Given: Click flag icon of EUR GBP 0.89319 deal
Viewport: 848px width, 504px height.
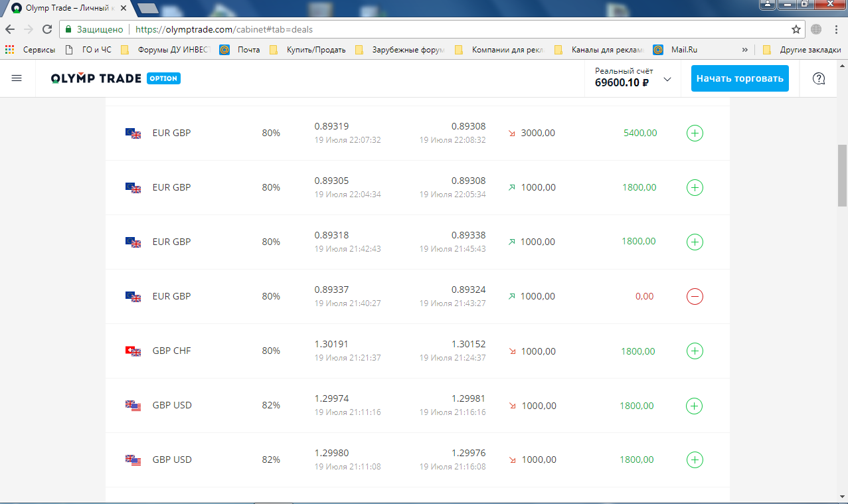Looking at the screenshot, I should click(x=133, y=133).
